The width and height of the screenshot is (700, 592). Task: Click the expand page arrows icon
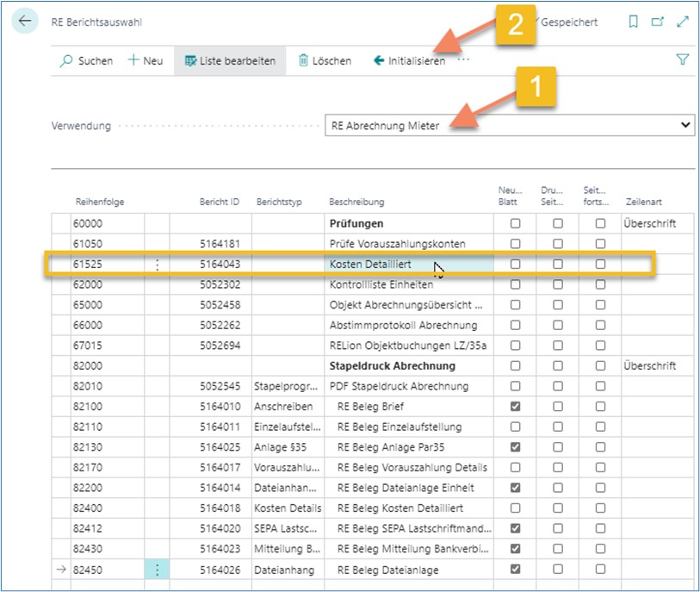point(683,22)
